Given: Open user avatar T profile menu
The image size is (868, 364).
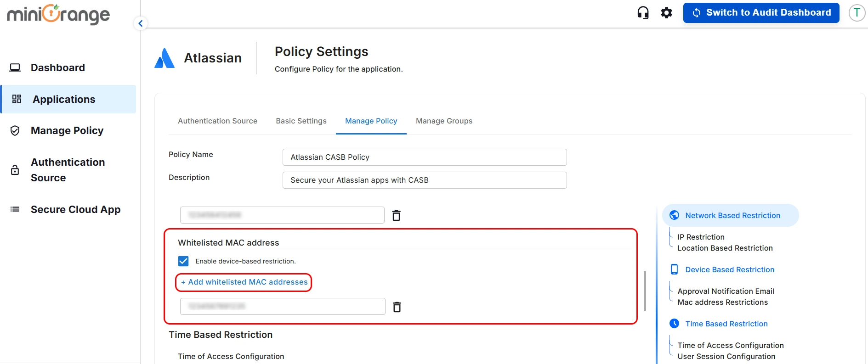Looking at the screenshot, I should pos(857,13).
